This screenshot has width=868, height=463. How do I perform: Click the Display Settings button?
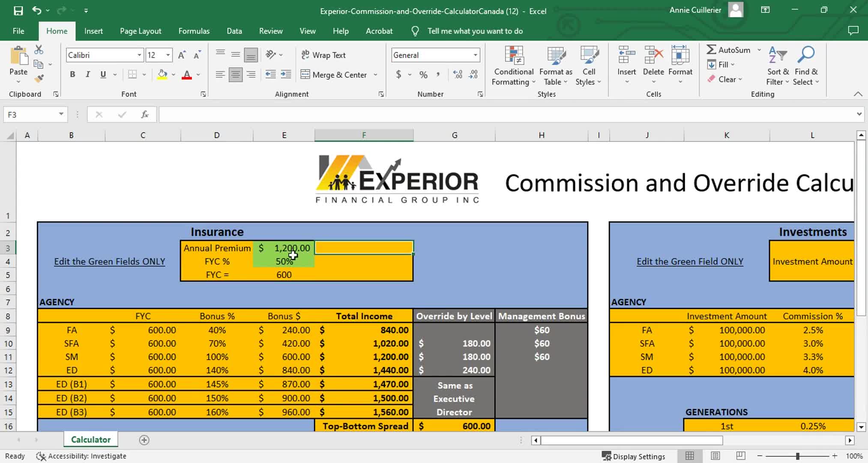point(633,456)
